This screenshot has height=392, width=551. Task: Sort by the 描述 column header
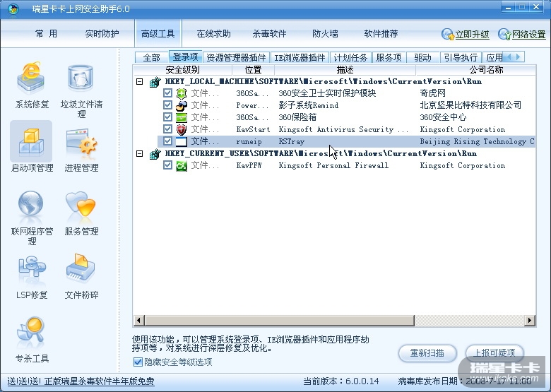(x=345, y=69)
